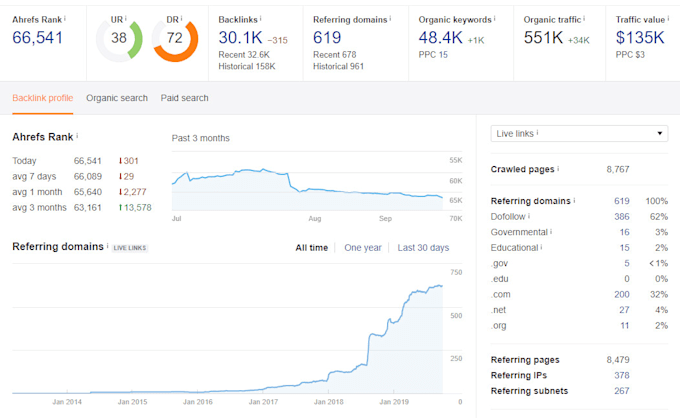Open the Referring subnets count 267

(621, 391)
